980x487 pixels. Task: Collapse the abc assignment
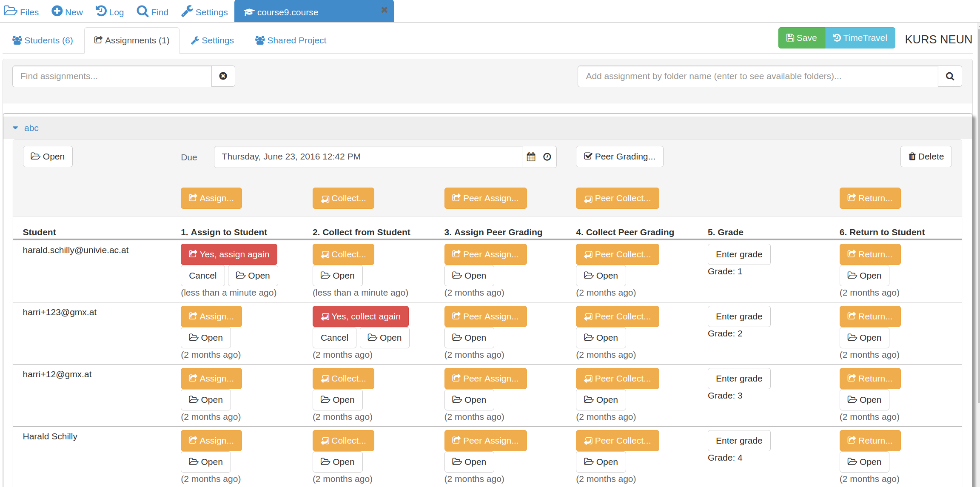coord(16,128)
